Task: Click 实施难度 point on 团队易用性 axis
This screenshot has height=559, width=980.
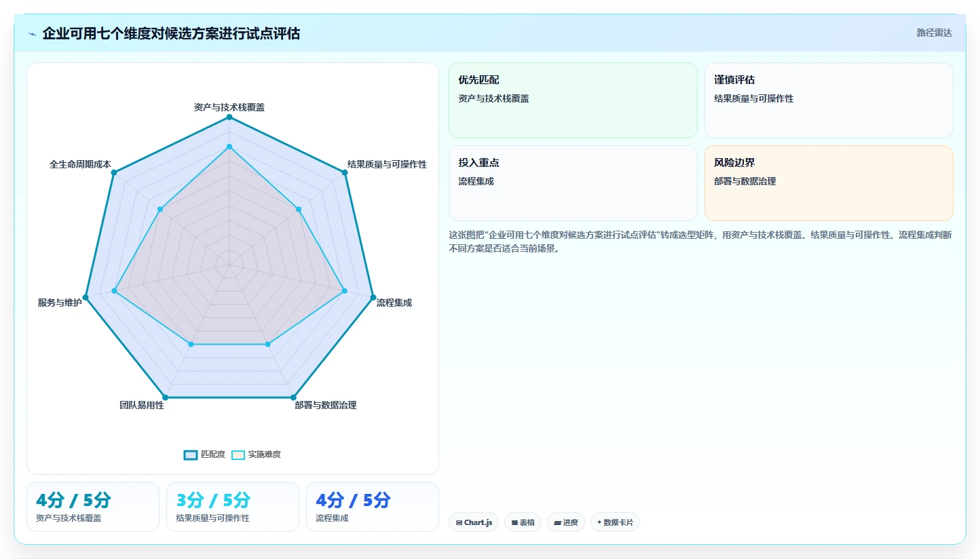Action: 191,345
